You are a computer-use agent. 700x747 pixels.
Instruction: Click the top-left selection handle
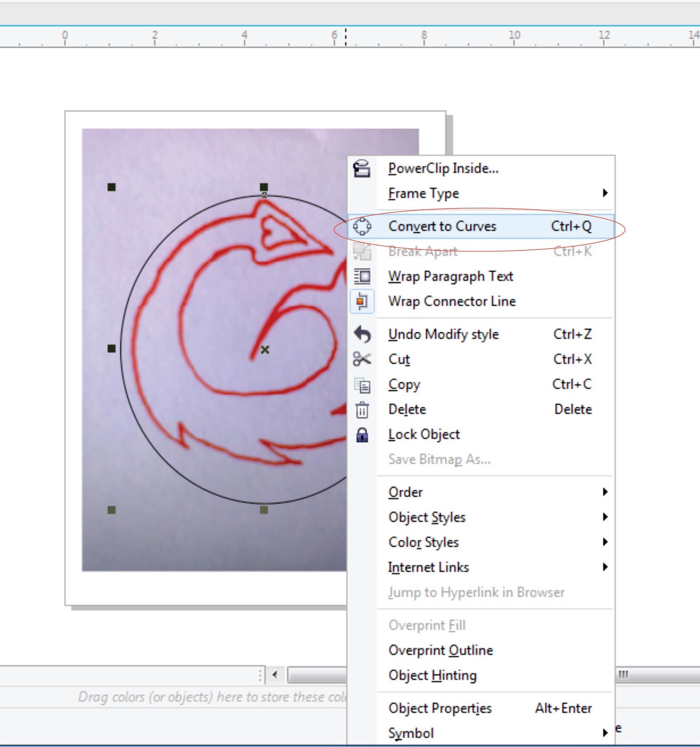pos(112,187)
